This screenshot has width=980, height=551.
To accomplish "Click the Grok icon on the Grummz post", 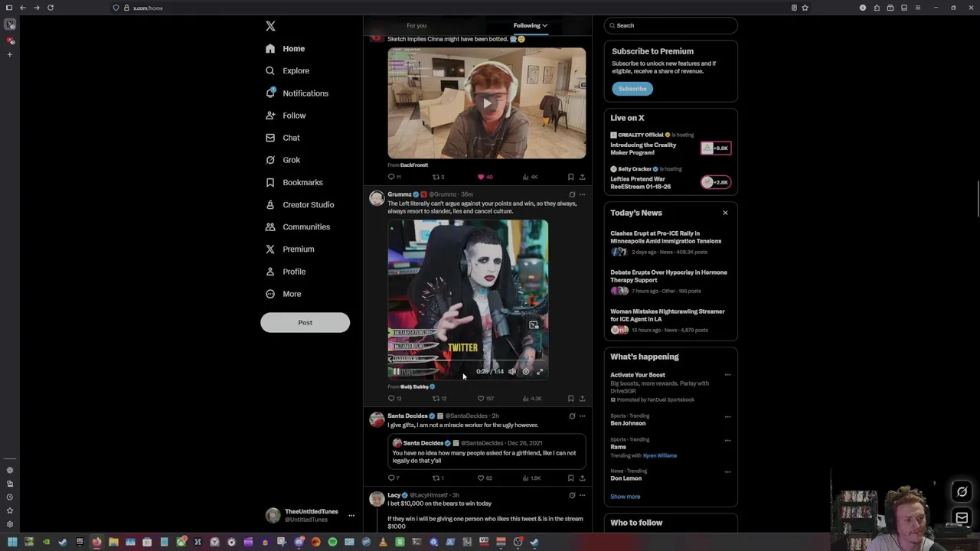I will coord(571,194).
